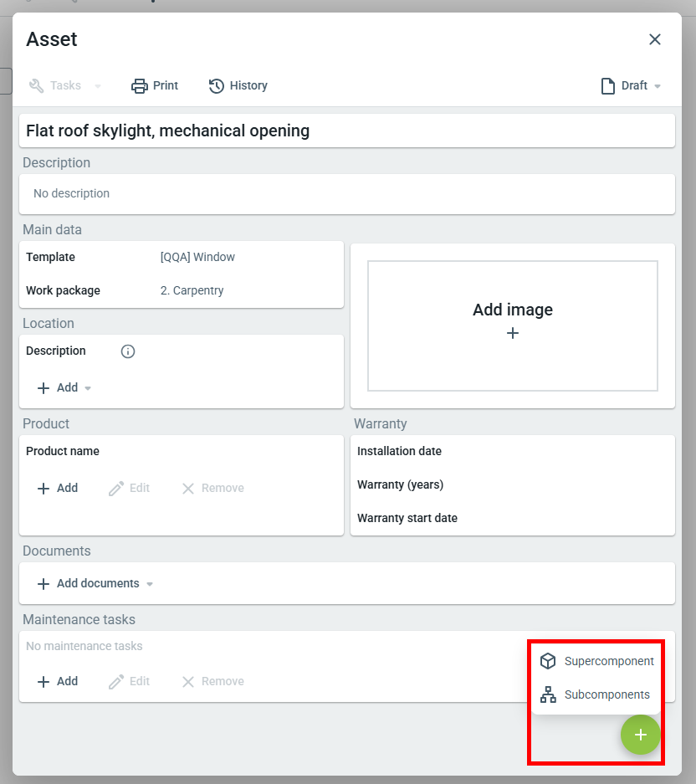Click the Add image placeholder
The height and width of the screenshot is (784, 696).
[x=513, y=325]
